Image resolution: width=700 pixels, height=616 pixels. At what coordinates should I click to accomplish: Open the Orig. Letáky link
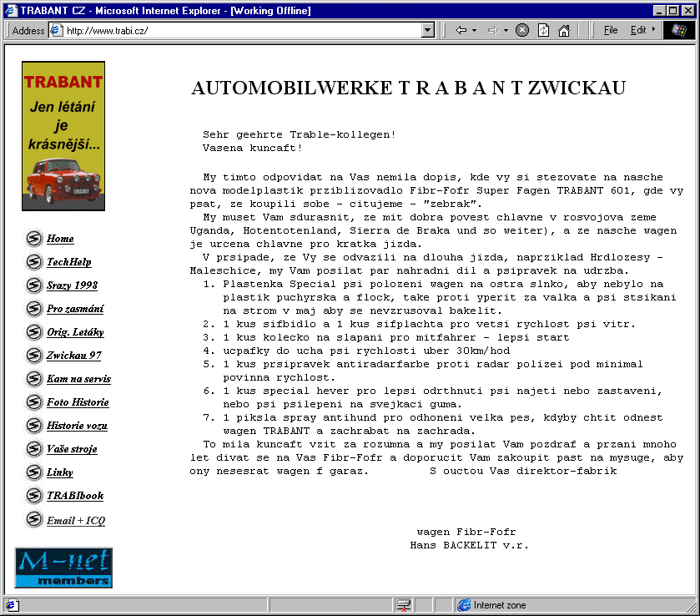pyautogui.click(x=75, y=332)
